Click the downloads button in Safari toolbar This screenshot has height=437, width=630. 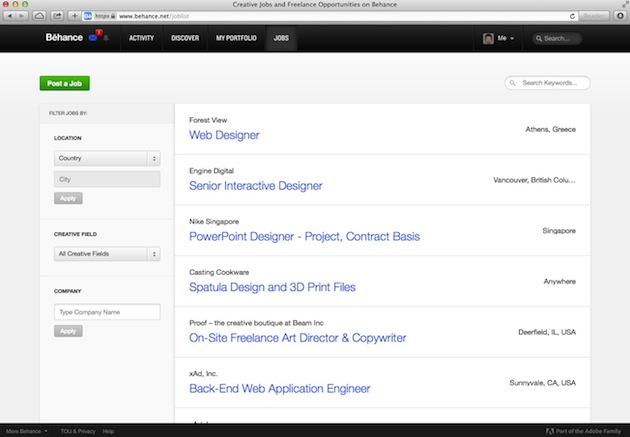(x=620, y=16)
